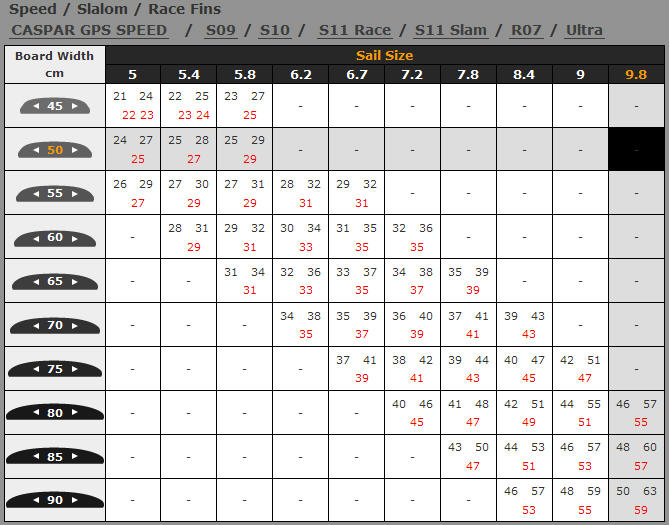Viewport: 669px width, 525px height.
Task: Open the R07 fin link
Action: pyautogui.click(x=526, y=30)
